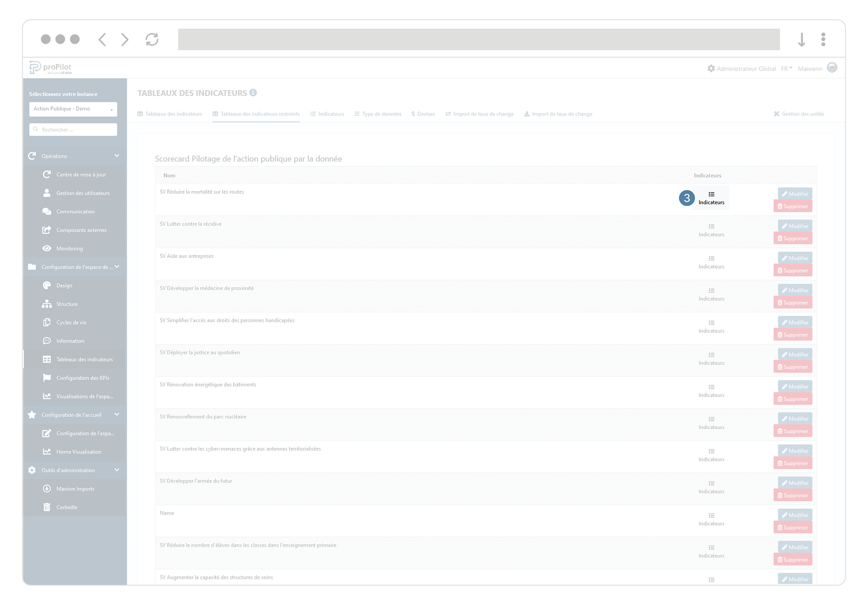Open the Centre de mise à jour section
868x609 pixels.
pos(81,174)
